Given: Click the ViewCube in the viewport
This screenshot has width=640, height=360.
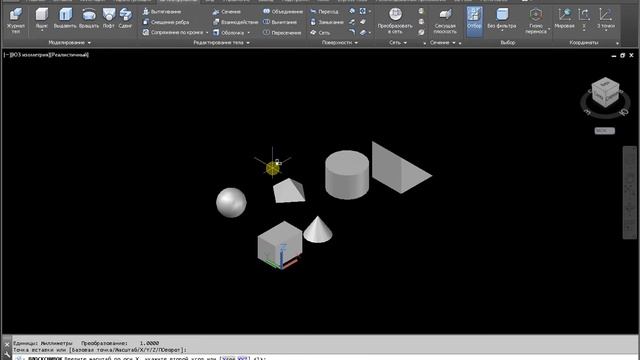Looking at the screenshot, I should (x=605, y=93).
